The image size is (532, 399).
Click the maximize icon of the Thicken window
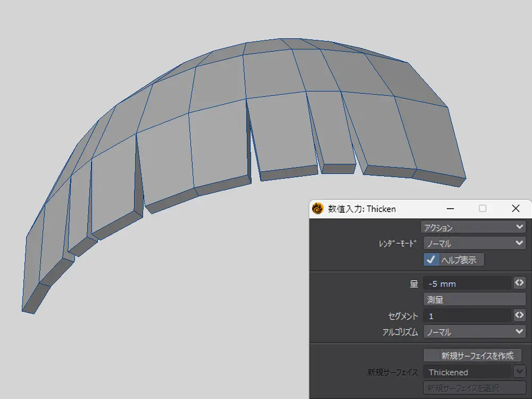coord(483,209)
